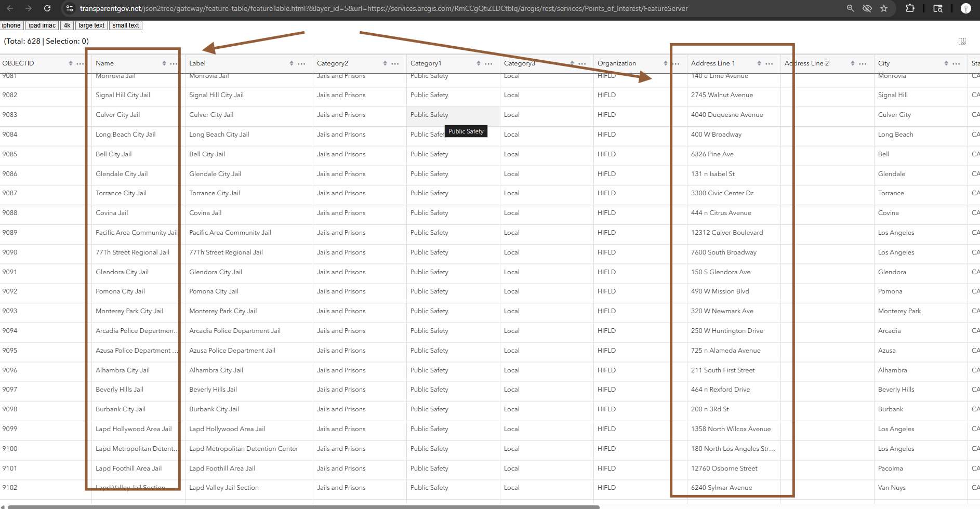Screen dimensions: 980x509
Task: Sort the Address Line 1 column
Action: (759, 63)
